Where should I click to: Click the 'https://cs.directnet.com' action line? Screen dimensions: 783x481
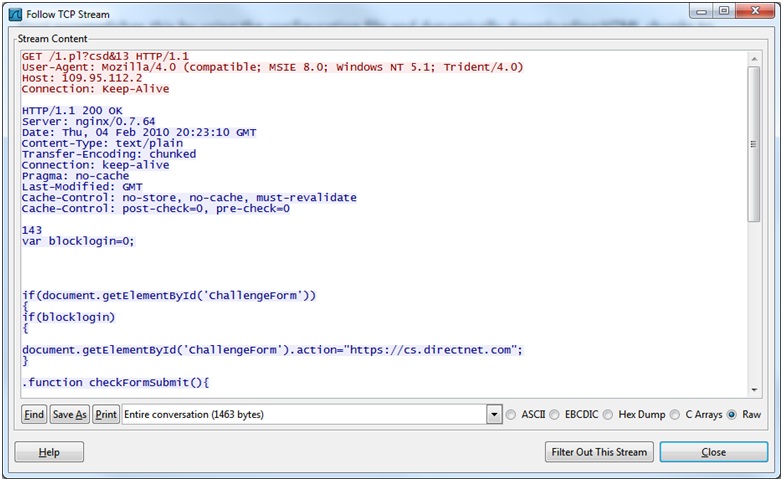272,350
